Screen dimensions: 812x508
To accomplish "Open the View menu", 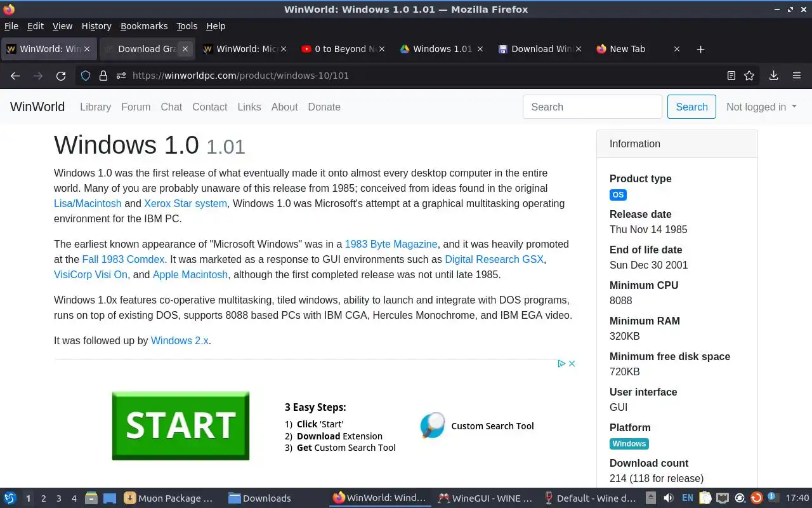I will (62, 26).
